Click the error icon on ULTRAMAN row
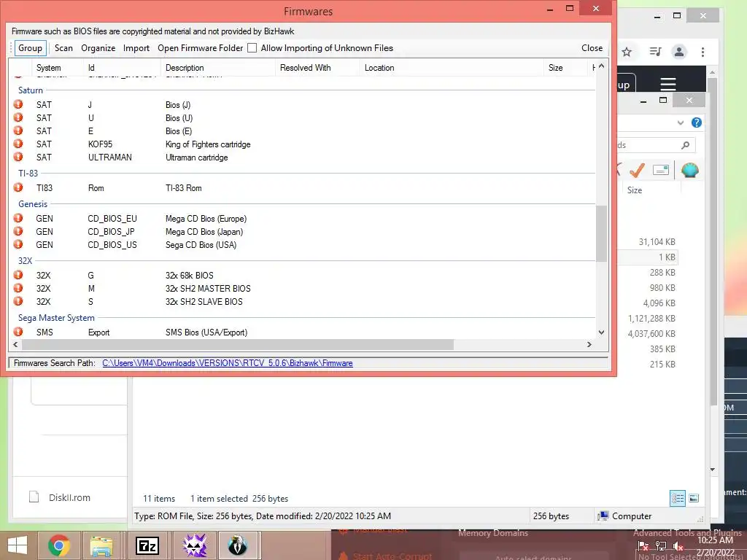This screenshot has width=747, height=560. (x=18, y=157)
